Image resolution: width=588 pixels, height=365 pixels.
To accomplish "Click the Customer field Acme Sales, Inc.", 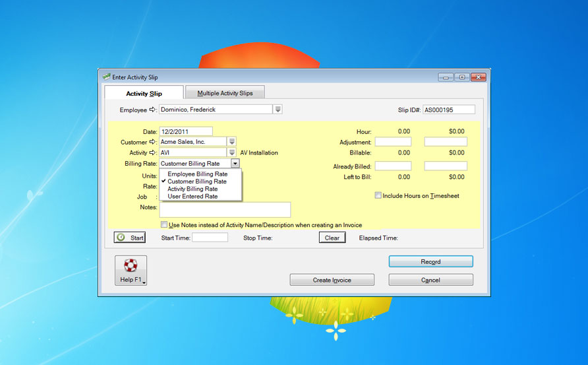I will [192, 141].
